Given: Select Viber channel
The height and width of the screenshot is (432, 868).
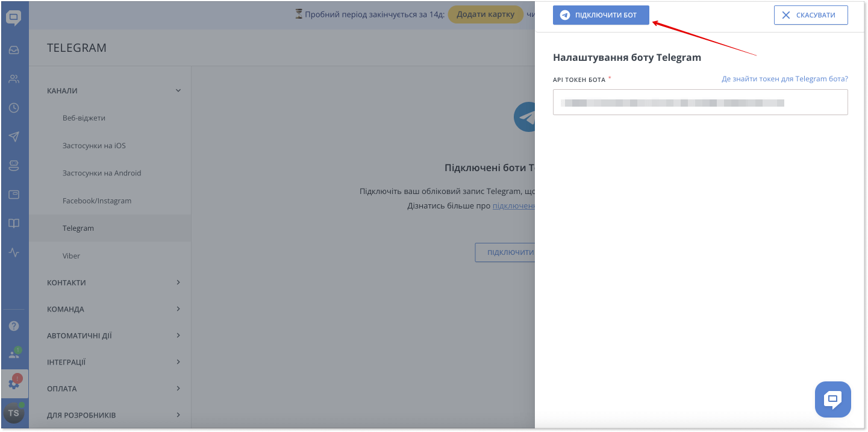Looking at the screenshot, I should tap(71, 256).
